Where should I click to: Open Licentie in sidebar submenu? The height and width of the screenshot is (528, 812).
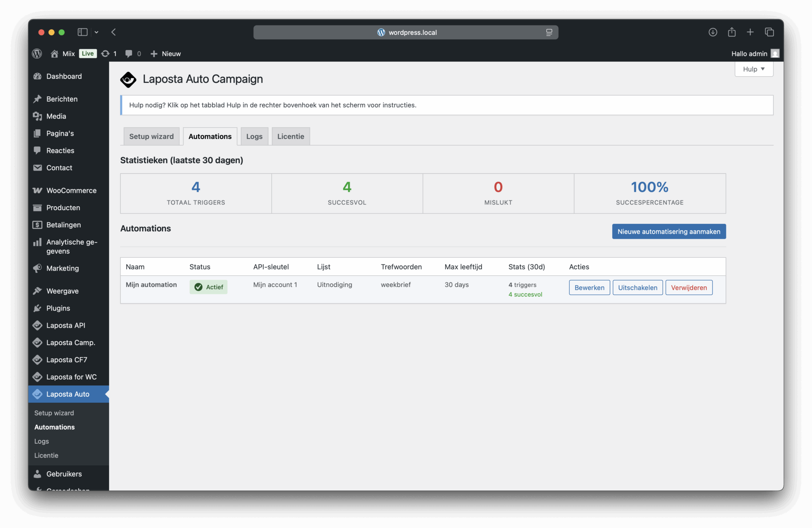46,455
